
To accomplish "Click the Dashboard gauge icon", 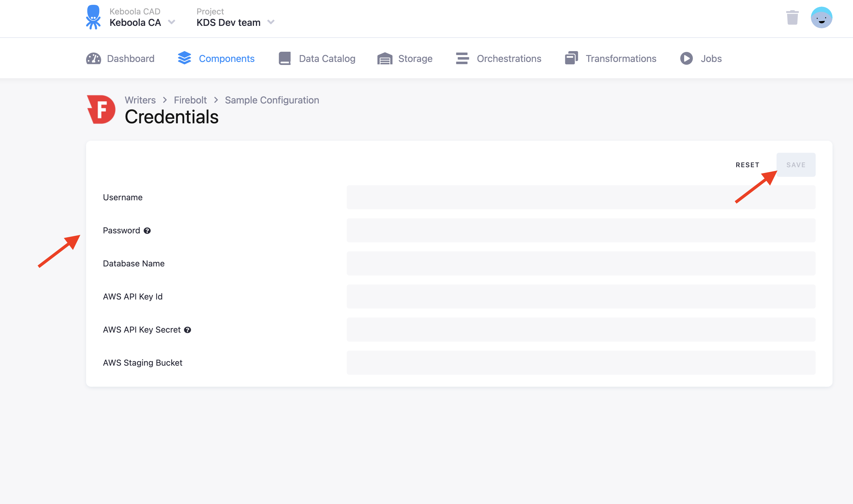I will (93, 58).
